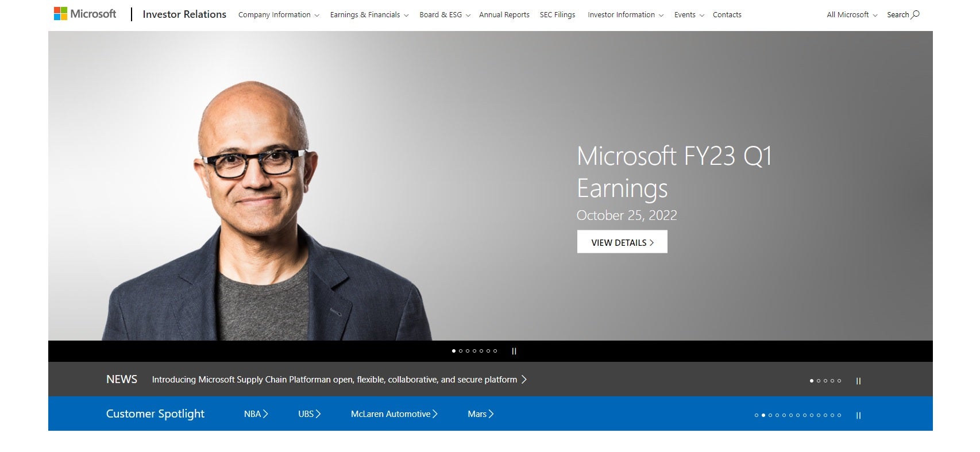Go to SEC Filings page
Screen dimensions: 980x452
click(x=557, y=15)
